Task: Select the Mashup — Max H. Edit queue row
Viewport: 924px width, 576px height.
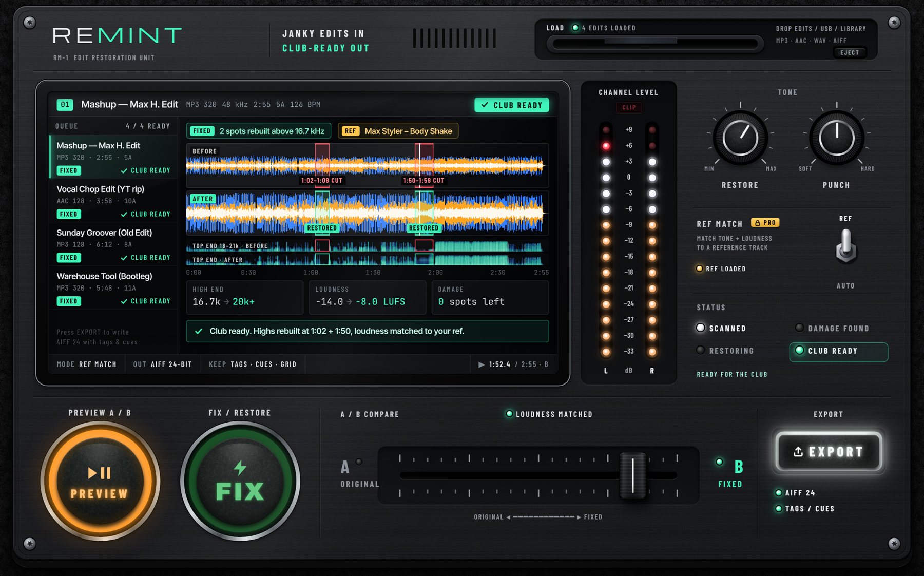Action: [x=113, y=157]
